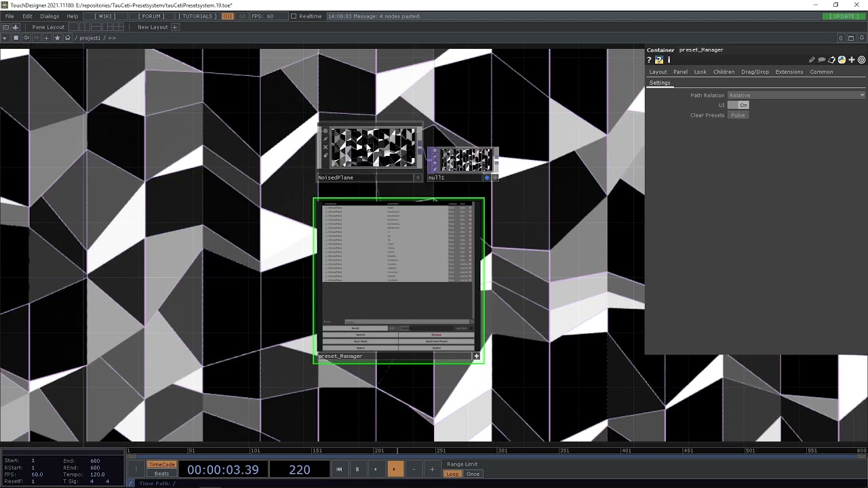Switch to the Extensions parameter tab
Viewport: 868px width, 488px height.
click(789, 72)
